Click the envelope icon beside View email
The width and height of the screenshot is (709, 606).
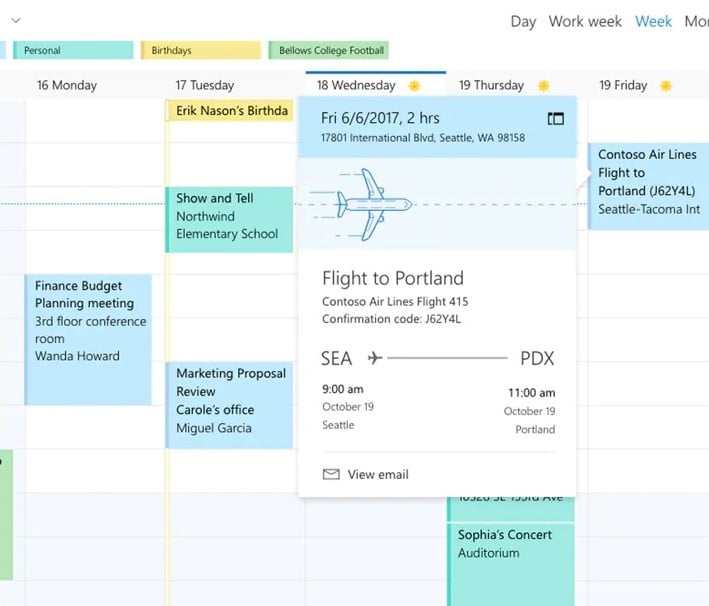tap(331, 474)
